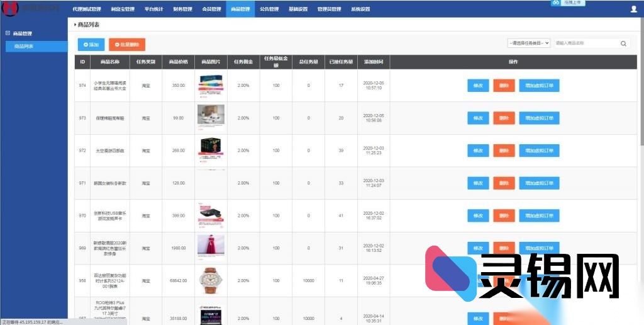Open the watch thumbnail for product 958
644x325 pixels.
211,280
